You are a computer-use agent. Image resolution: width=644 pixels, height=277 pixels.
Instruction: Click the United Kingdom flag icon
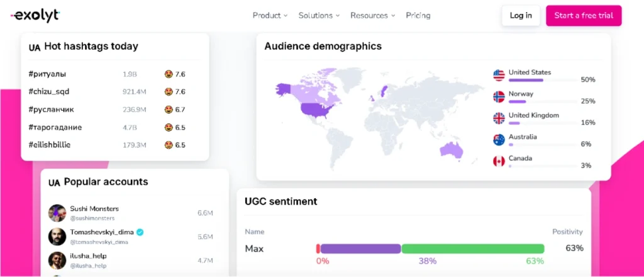coord(499,118)
